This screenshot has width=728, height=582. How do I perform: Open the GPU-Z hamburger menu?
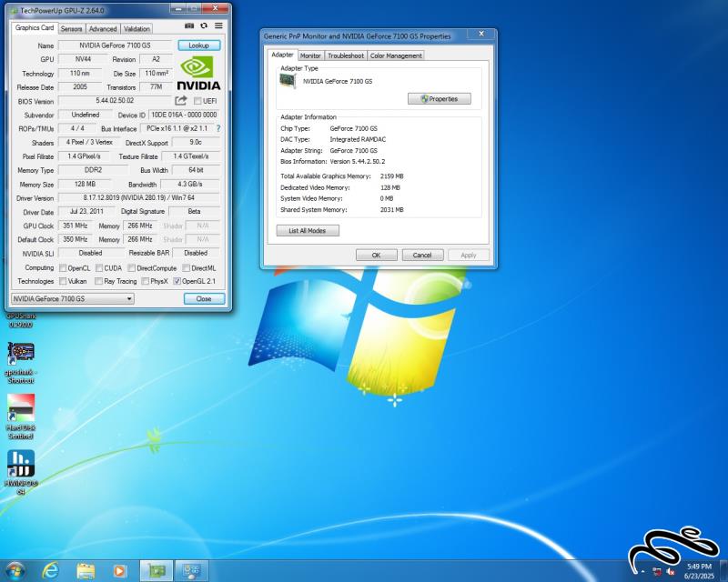click(218, 26)
